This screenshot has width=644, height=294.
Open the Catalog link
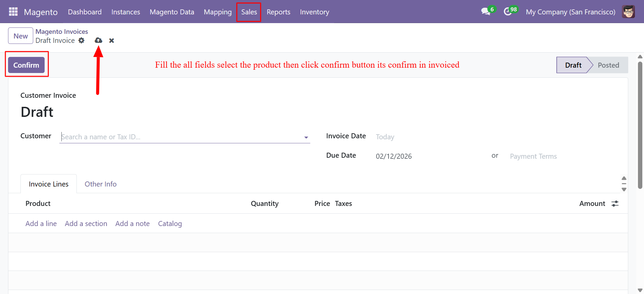pyautogui.click(x=170, y=224)
